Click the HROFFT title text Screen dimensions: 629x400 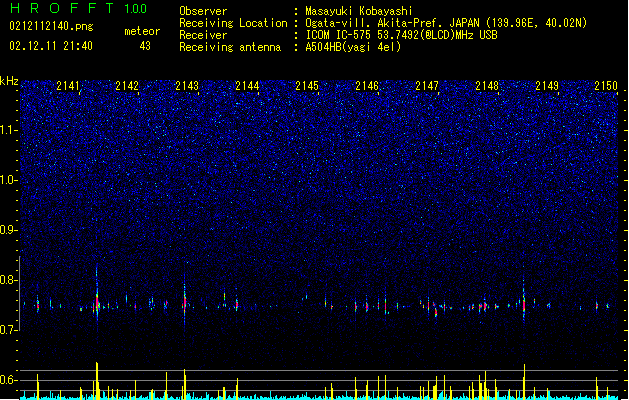pos(63,8)
